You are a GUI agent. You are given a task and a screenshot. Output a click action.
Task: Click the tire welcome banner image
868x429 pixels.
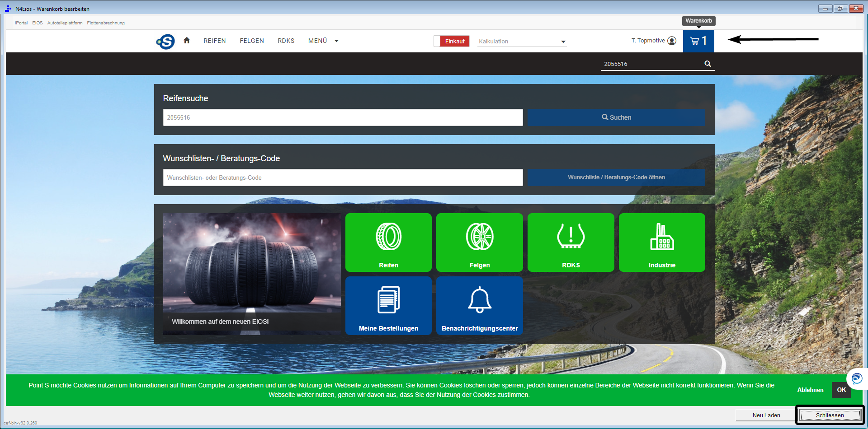point(252,274)
